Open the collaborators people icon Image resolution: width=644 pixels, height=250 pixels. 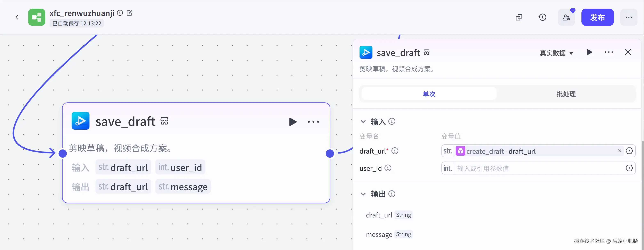pyautogui.click(x=566, y=17)
